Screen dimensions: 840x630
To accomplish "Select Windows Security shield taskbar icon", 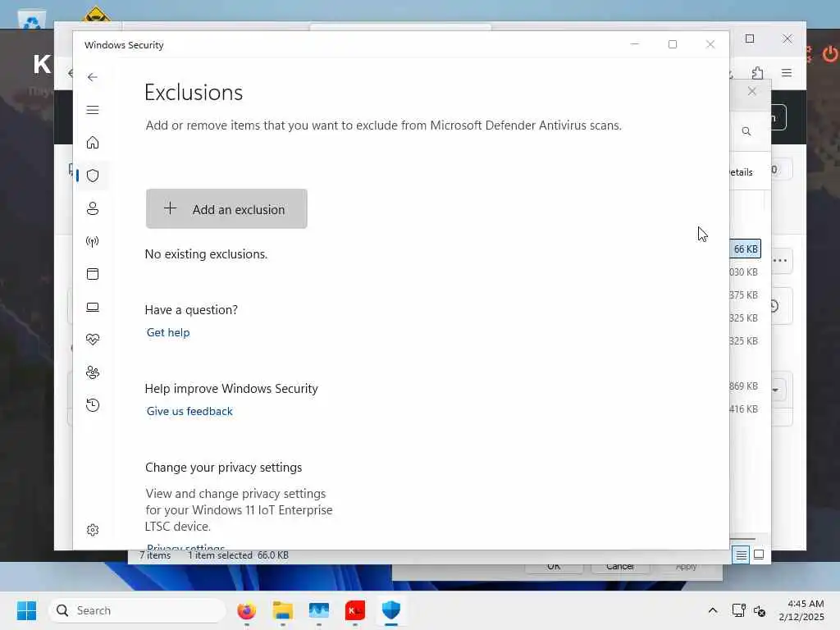I will [391, 610].
